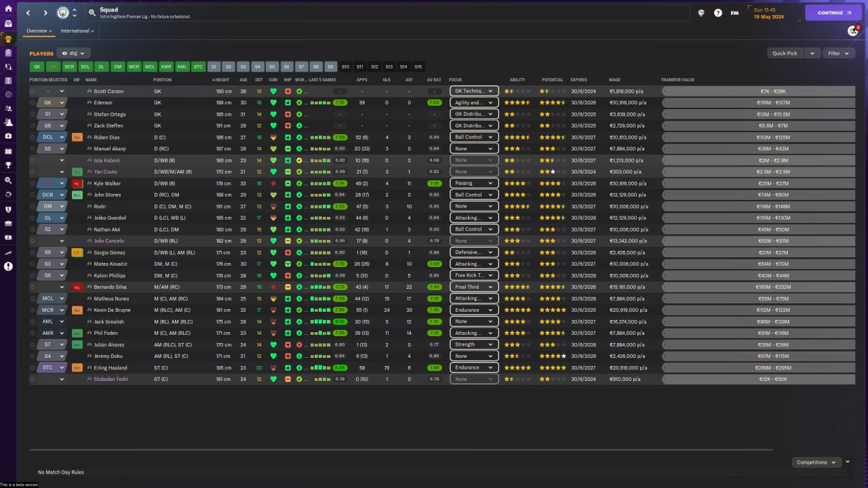Switch to the Overview tab
This screenshot has height=488, width=868.
[x=40, y=31]
